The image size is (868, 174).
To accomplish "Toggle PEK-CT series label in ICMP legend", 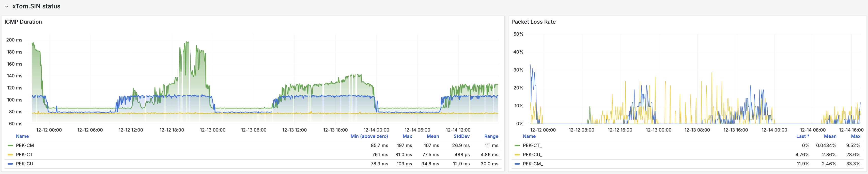I will (x=24, y=155).
